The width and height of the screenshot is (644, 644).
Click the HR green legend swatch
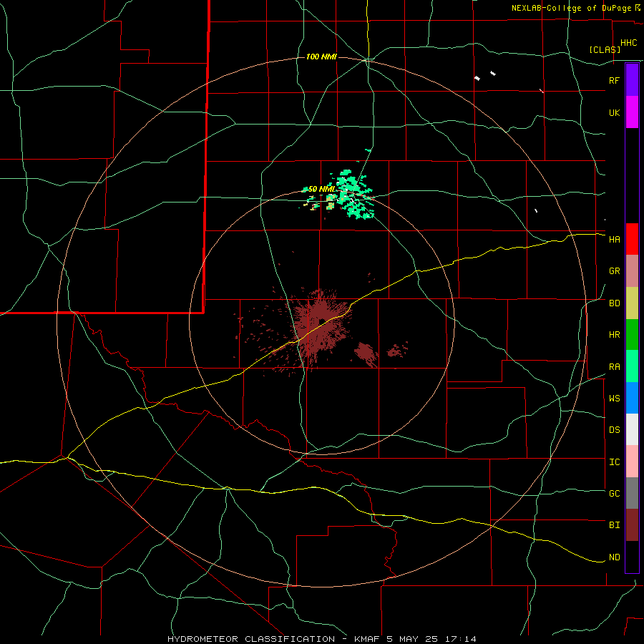click(x=632, y=335)
